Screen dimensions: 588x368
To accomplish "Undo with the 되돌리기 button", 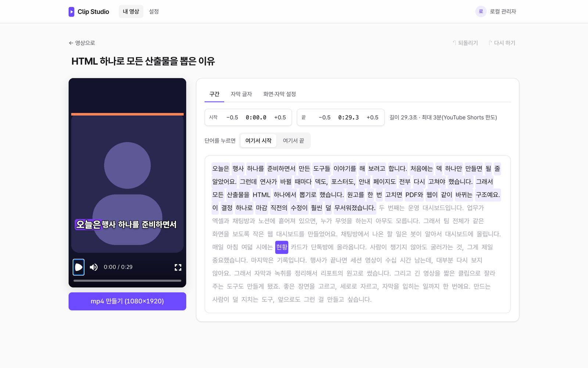I will tap(465, 43).
